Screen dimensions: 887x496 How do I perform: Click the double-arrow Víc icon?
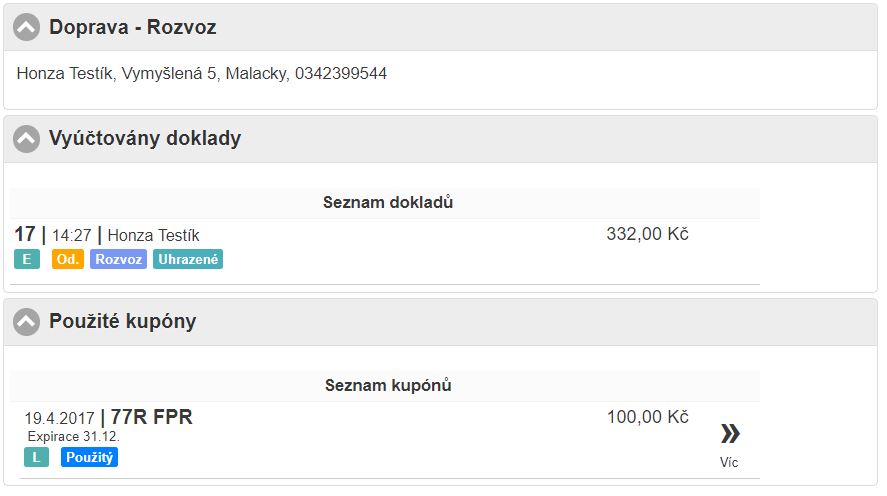click(x=730, y=433)
